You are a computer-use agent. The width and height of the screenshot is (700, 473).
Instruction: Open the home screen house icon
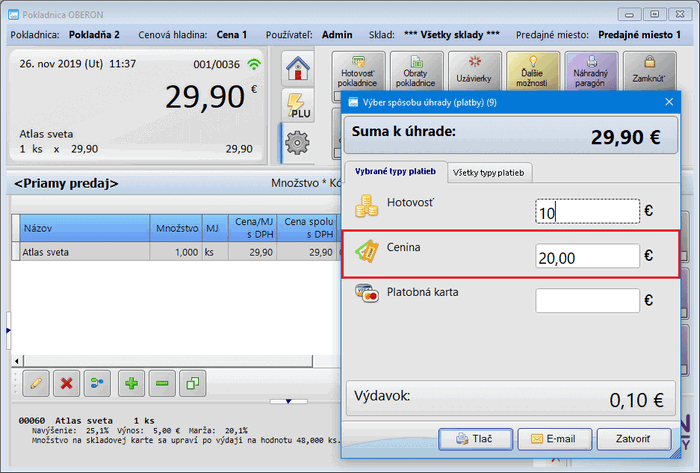pos(296,69)
